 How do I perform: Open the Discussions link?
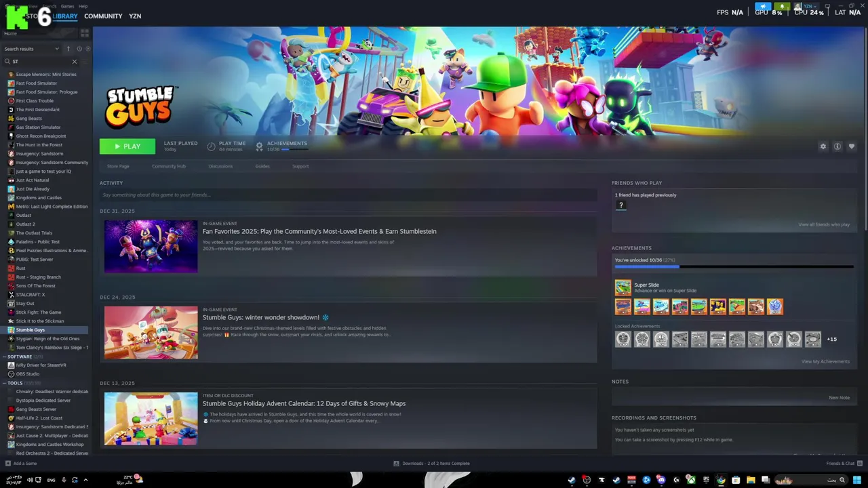[x=220, y=166]
